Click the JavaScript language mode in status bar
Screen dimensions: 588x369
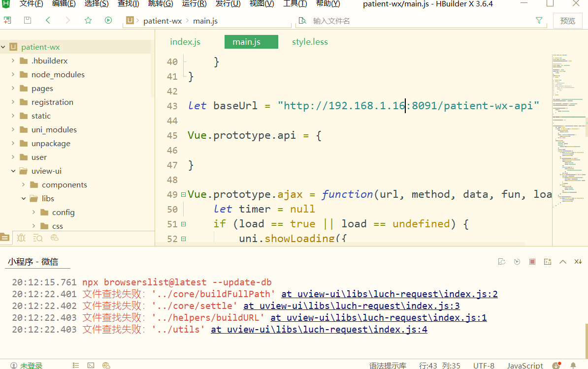point(525,365)
